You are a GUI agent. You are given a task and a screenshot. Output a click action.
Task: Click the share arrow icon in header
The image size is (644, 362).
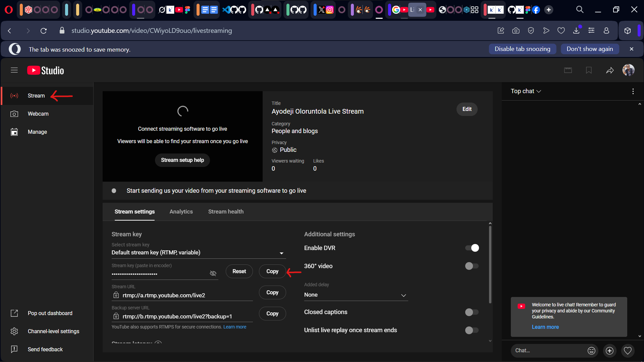(610, 70)
